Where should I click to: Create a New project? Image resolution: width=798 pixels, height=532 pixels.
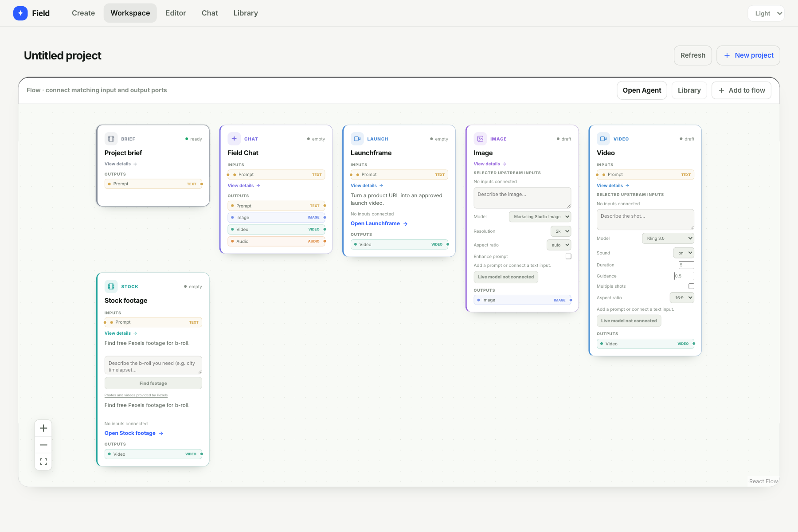748,55
